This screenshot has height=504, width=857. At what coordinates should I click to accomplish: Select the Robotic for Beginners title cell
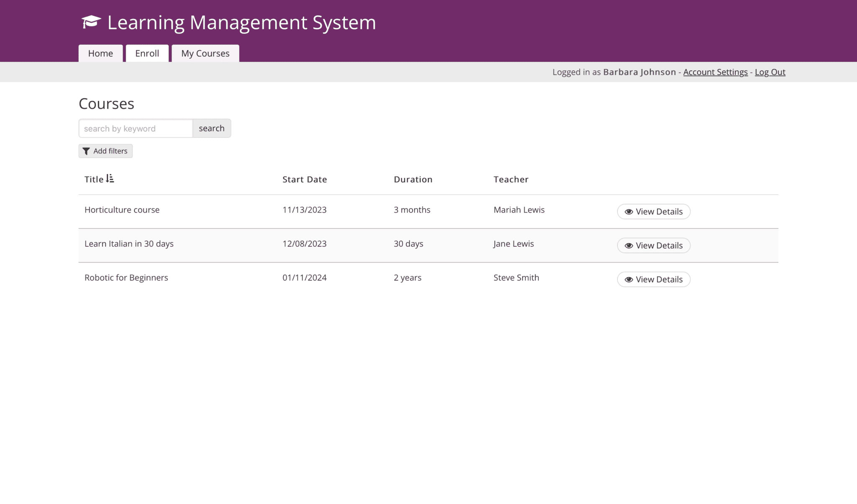pyautogui.click(x=126, y=278)
